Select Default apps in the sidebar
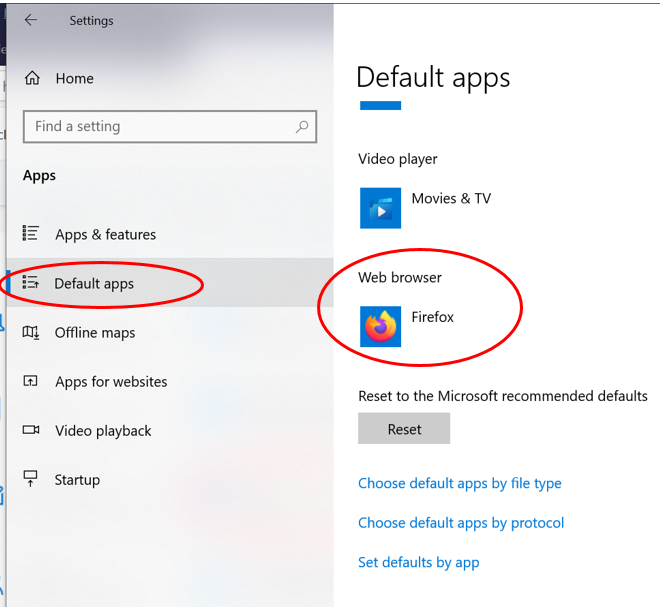The width and height of the screenshot is (660, 607). coord(170,283)
